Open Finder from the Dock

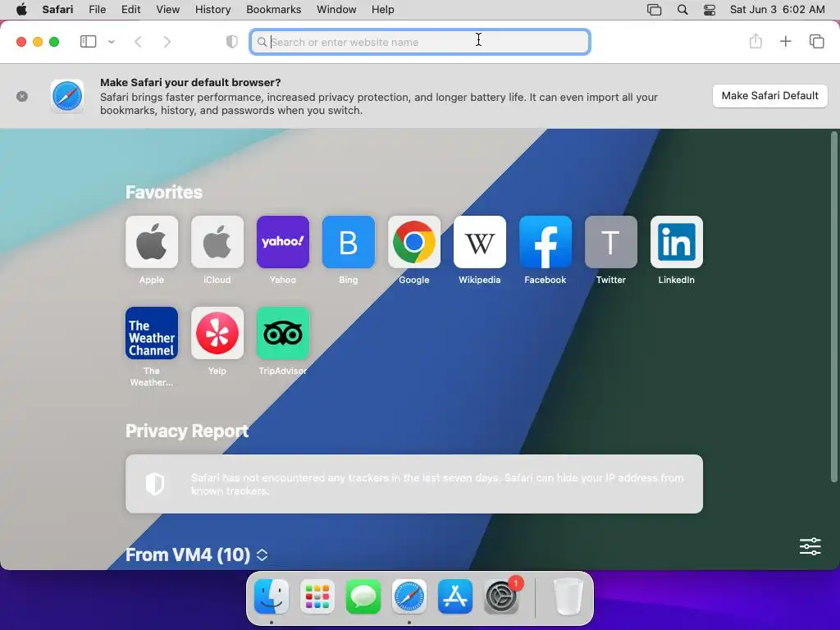point(272,596)
